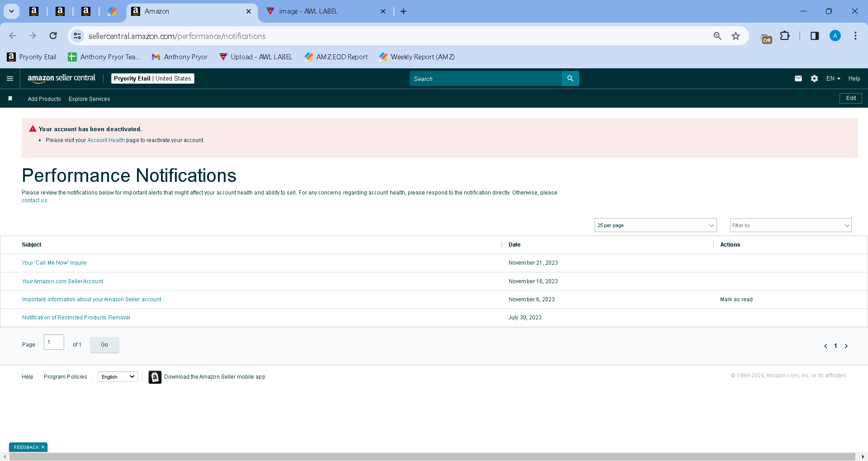Open Help in the top bar
The image size is (868, 461).
tap(854, 79)
